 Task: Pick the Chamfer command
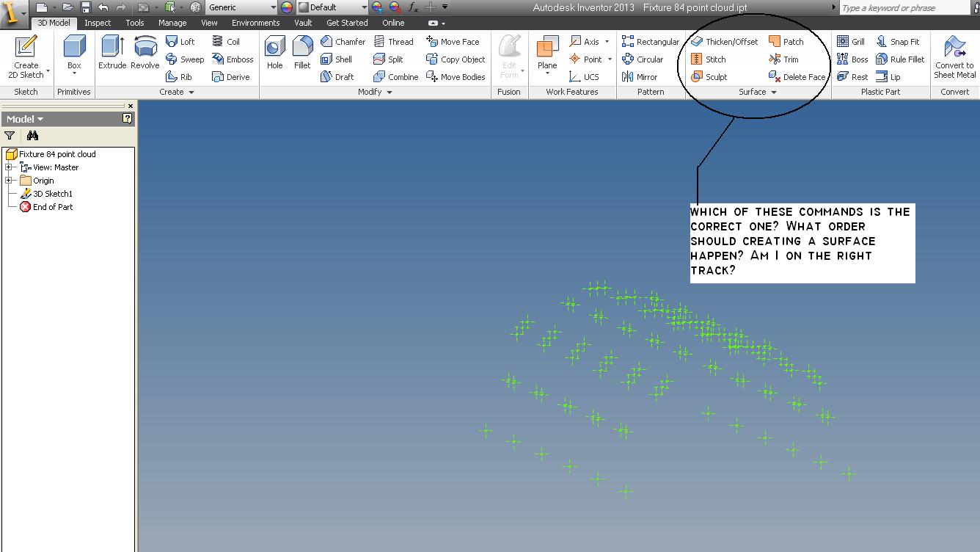(x=343, y=42)
